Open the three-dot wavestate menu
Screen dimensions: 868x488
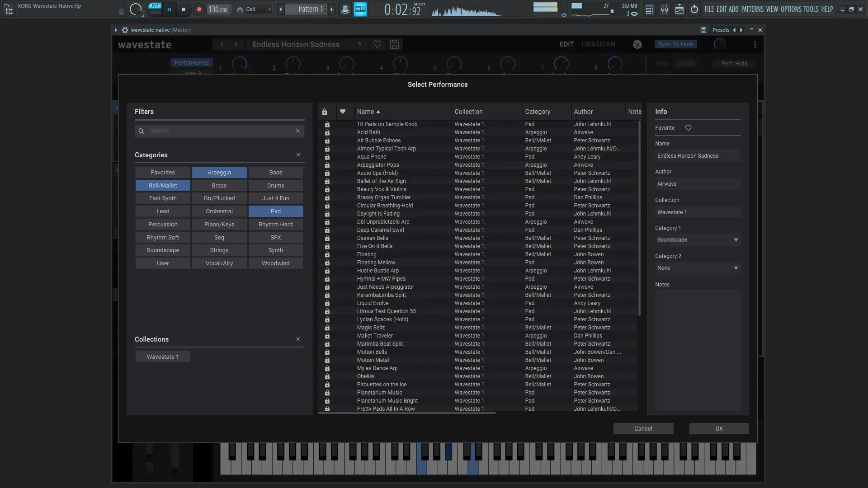pyautogui.click(x=755, y=44)
